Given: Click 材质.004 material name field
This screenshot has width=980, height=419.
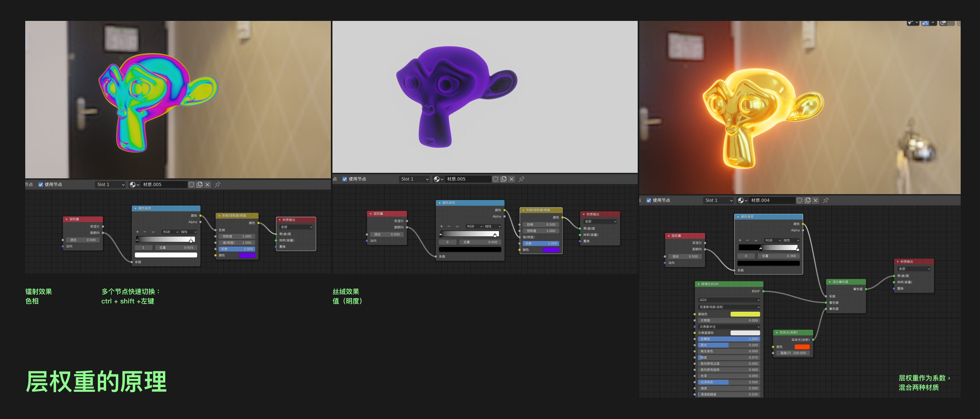Looking at the screenshot, I should [x=772, y=200].
